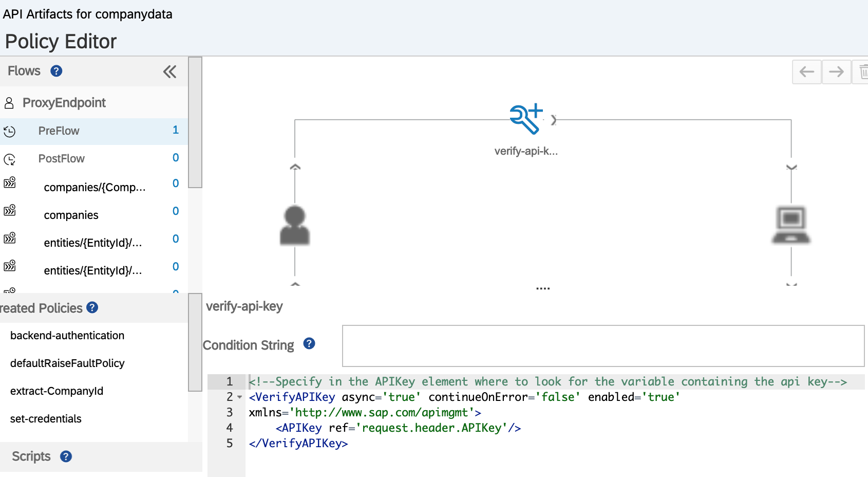Open the set-credentials policy
868x477 pixels.
point(46,419)
